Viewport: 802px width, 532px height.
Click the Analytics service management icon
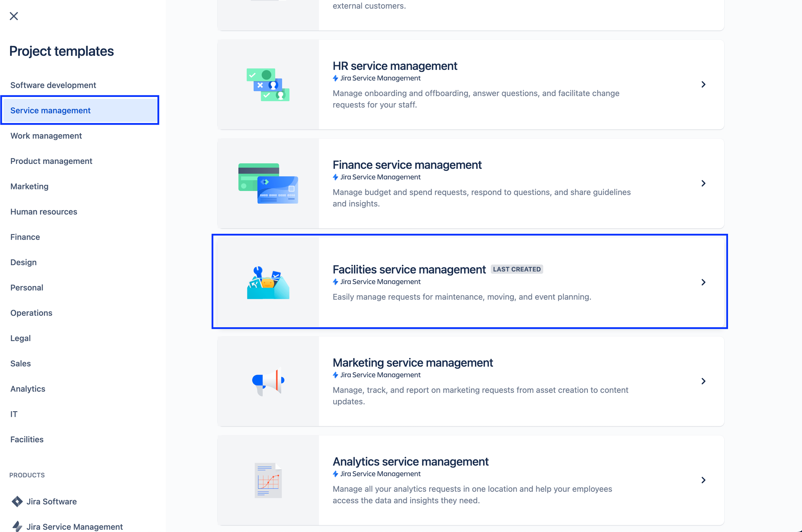pyautogui.click(x=268, y=480)
